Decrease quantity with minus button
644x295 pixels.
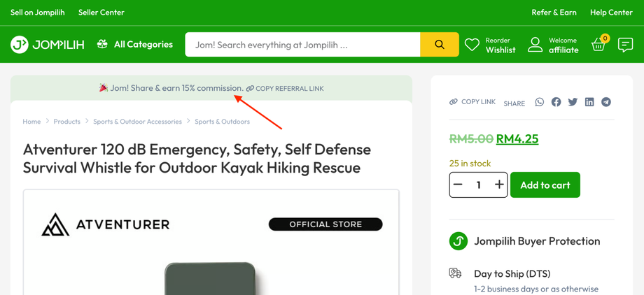(x=458, y=185)
